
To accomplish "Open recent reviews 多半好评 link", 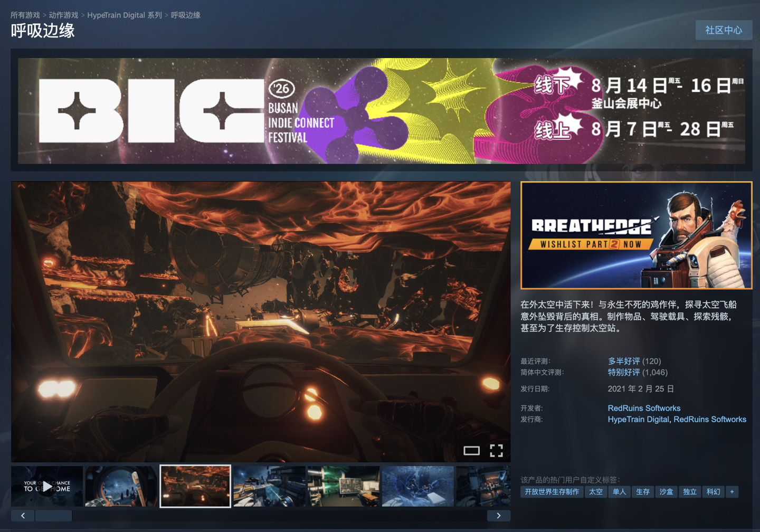I will (624, 361).
